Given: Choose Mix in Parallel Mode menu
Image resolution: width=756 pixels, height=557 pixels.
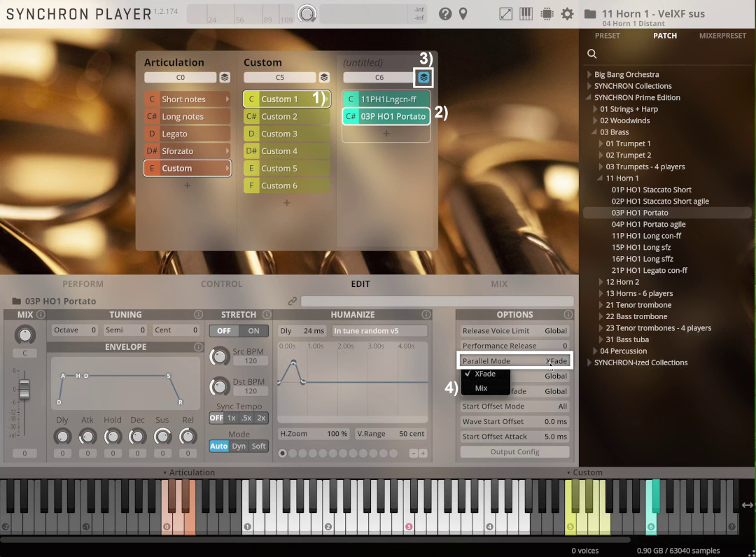Looking at the screenshot, I should coord(486,388).
